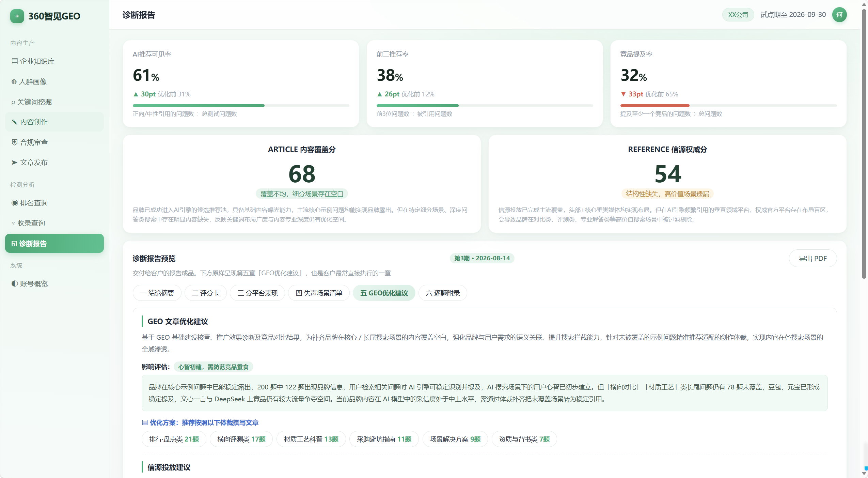
Task: Open 账号概览 sidebar item
Action: tap(54, 284)
